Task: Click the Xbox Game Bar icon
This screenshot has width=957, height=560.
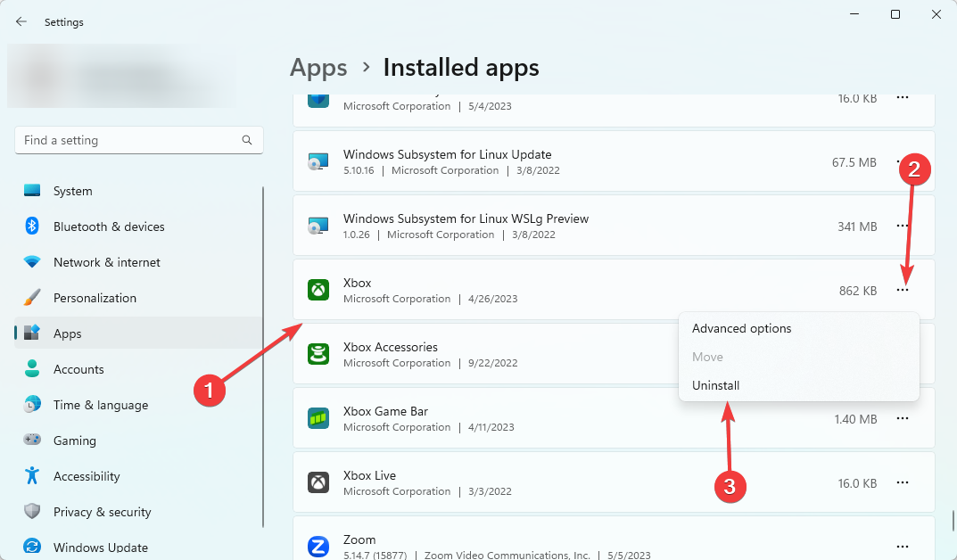Action: pos(318,418)
